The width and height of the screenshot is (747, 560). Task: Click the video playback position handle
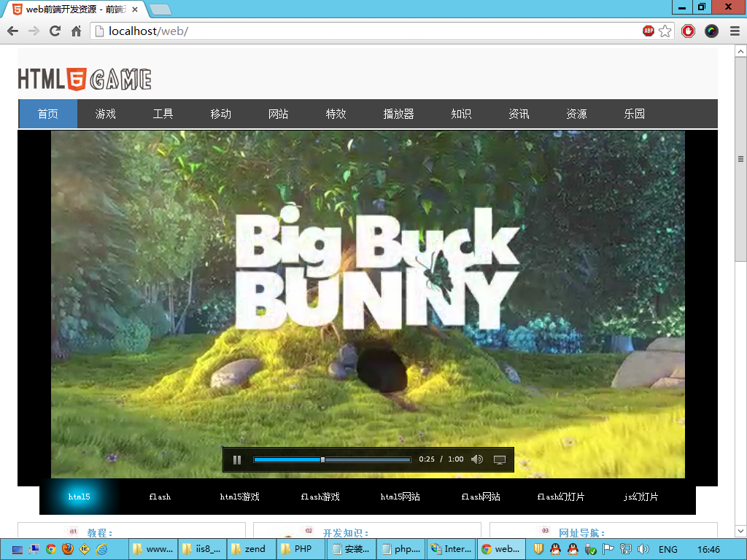(x=322, y=459)
